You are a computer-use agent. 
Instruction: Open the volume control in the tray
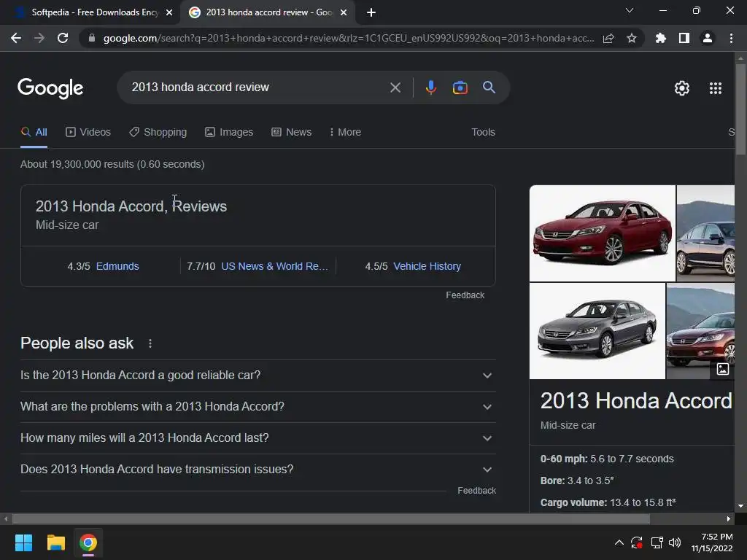click(675, 542)
